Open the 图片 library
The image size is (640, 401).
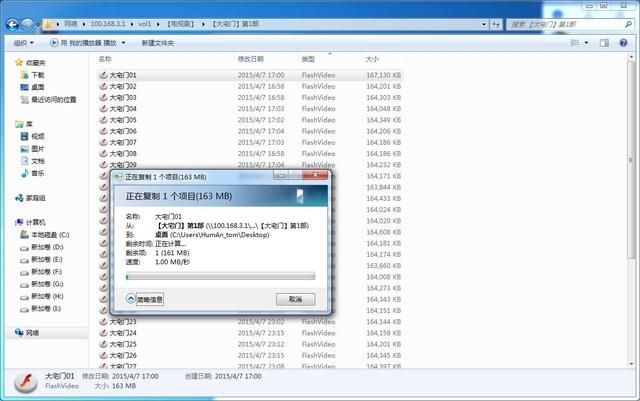[38, 149]
